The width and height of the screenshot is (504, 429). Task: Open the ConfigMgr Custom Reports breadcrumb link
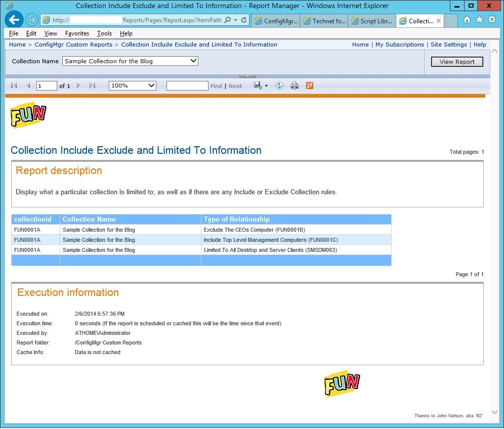coord(73,45)
